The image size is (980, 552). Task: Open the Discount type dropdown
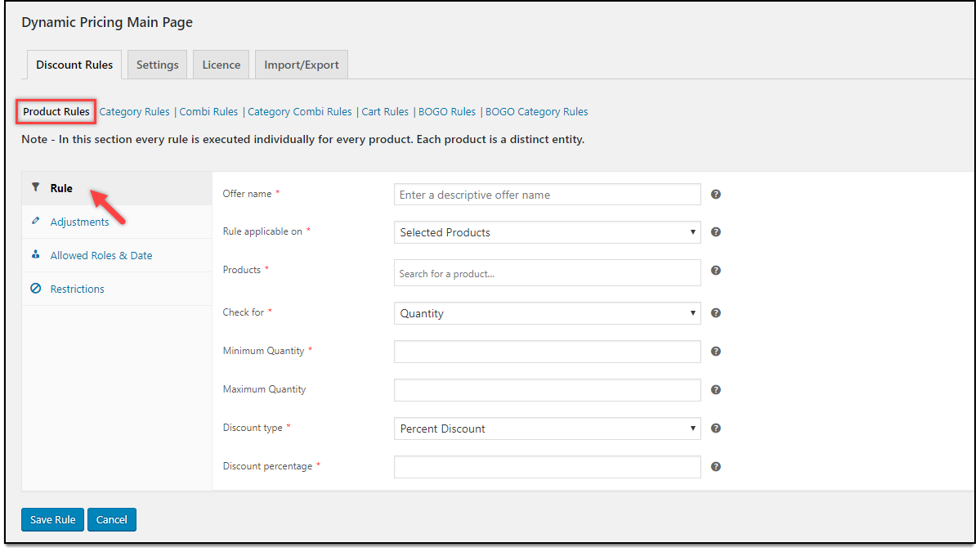(x=547, y=429)
